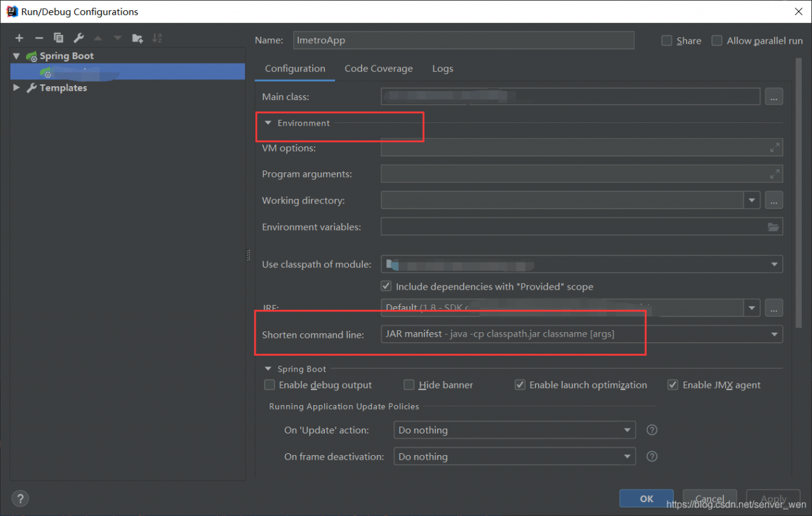Image resolution: width=812 pixels, height=516 pixels.
Task: Open On 'Update' action dropdown
Action: 627,430
